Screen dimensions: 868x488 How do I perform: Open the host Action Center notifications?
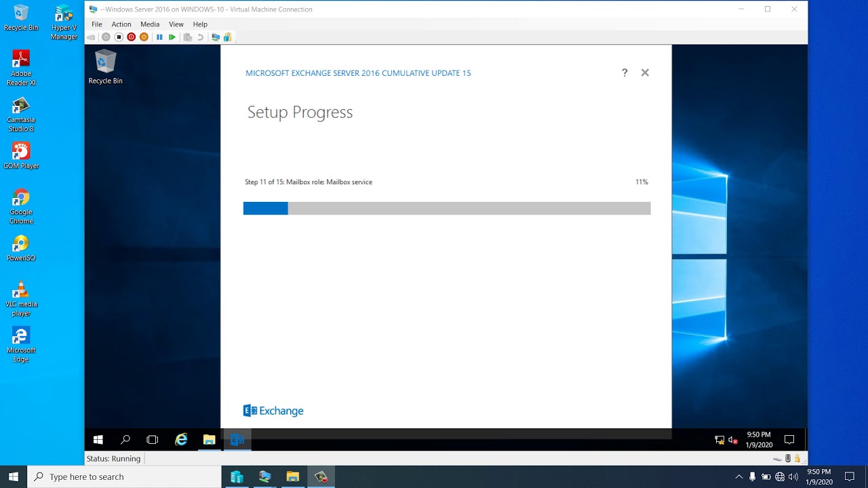point(850,476)
